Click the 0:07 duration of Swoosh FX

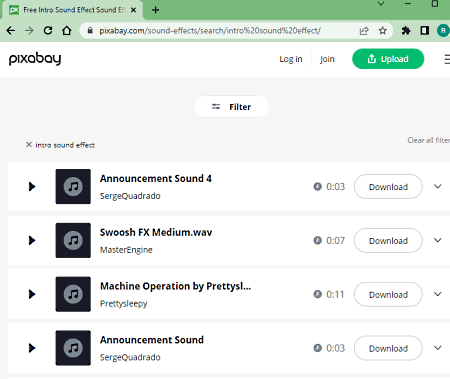click(335, 240)
